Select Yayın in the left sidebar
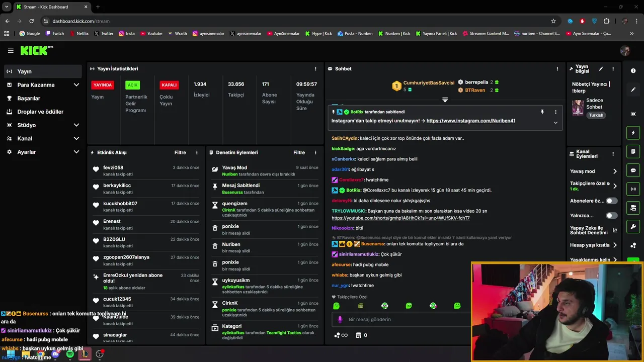 click(x=43, y=71)
